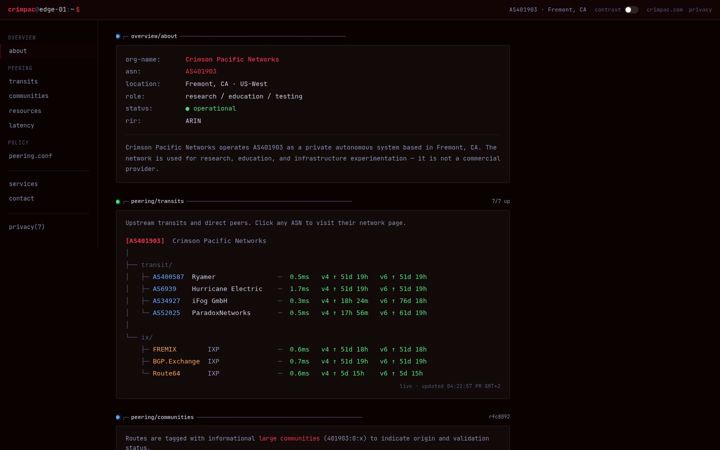Click the Ryamer 0.5ms latency value
Screen dimensions: 720x450
pyautogui.click(x=299, y=277)
